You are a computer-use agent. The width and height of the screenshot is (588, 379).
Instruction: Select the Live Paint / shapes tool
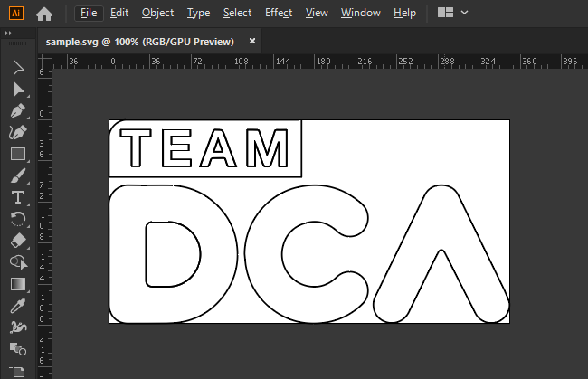point(18,349)
